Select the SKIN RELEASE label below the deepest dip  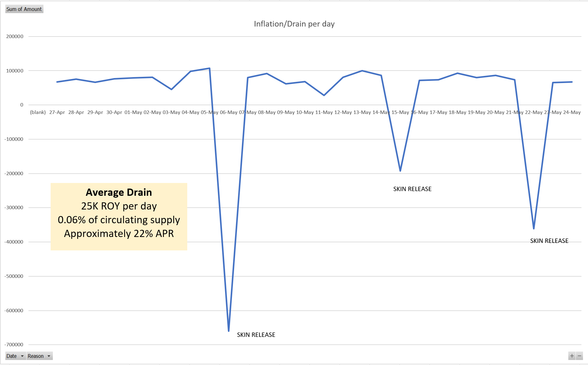(x=256, y=335)
